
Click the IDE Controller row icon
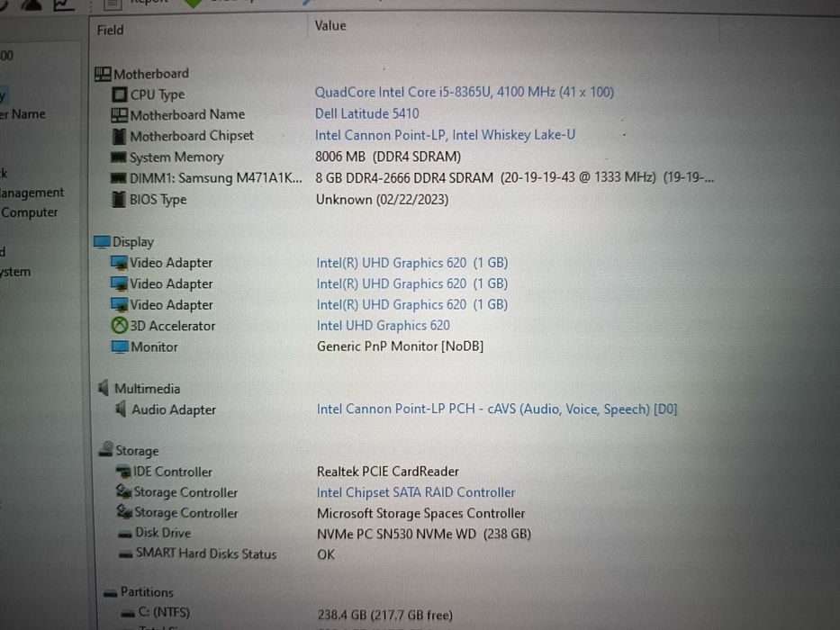(123, 472)
